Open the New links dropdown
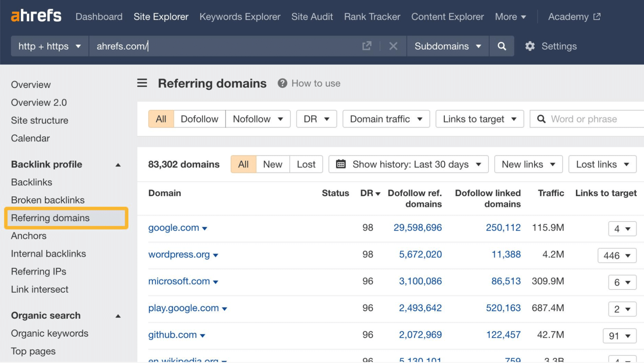Screen dimensions: 644x363 [x=528, y=164]
